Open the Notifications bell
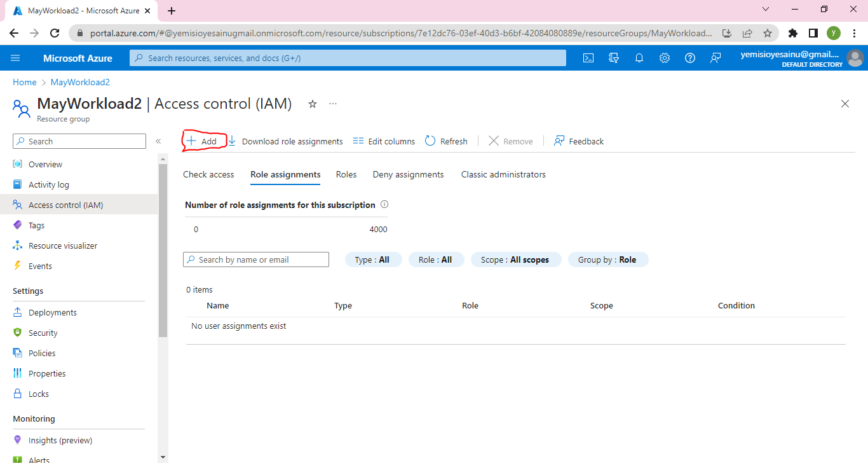The width and height of the screenshot is (868, 463). click(639, 58)
